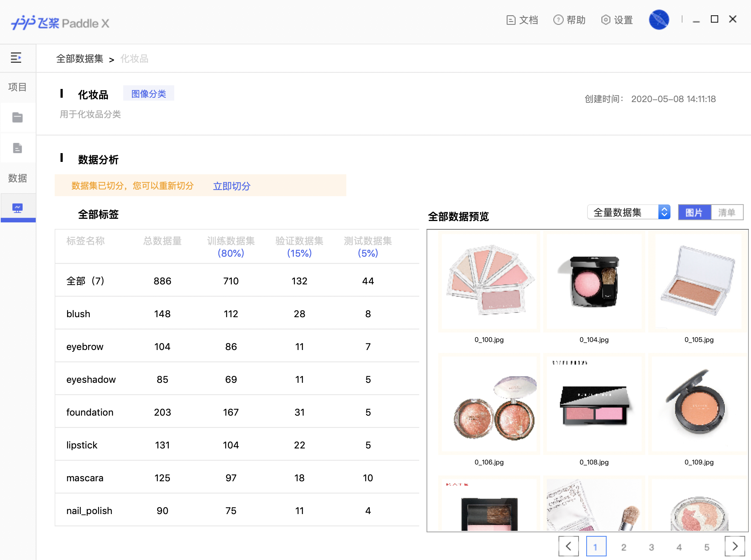
Task: Switch preview to 图片 view
Action: (694, 212)
